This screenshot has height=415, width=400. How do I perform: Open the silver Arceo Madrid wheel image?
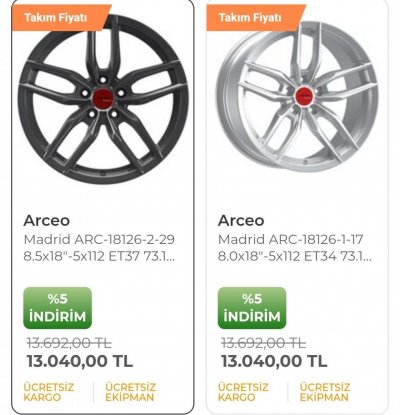pos(297,97)
